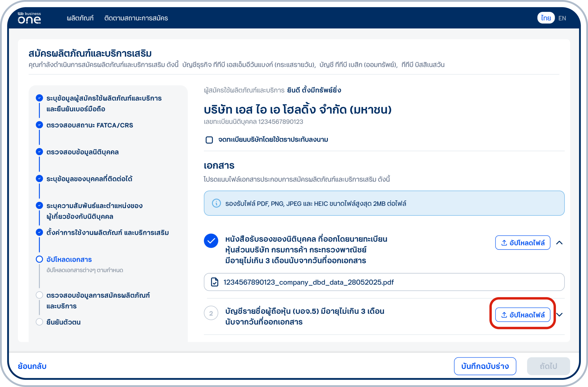This screenshot has width=588, height=387.
Task: Click the completed check for ตรวจสอบข้อมูลนิติบุคคล step
Action: [39, 152]
